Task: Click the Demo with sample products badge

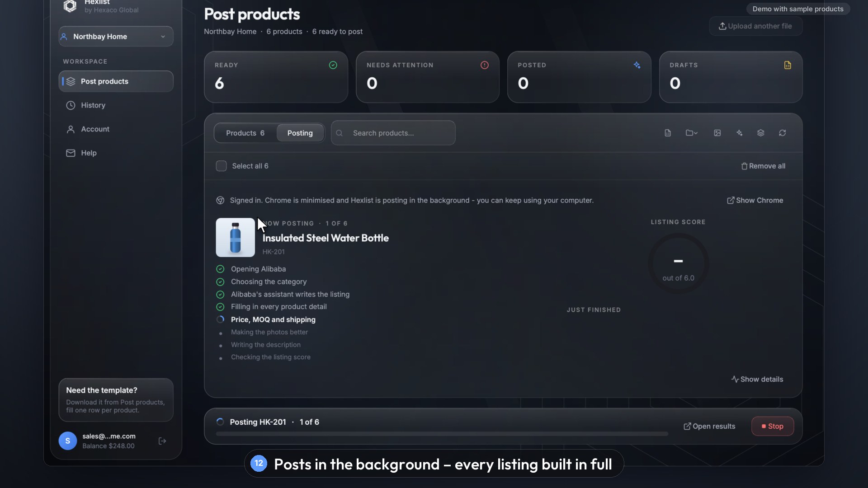Action: coord(798,9)
